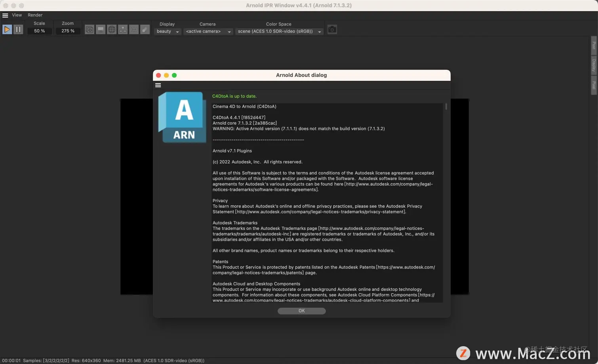Click the object hierarchy toolbar icon
Screen dimensions: 598x364
(x=123, y=30)
